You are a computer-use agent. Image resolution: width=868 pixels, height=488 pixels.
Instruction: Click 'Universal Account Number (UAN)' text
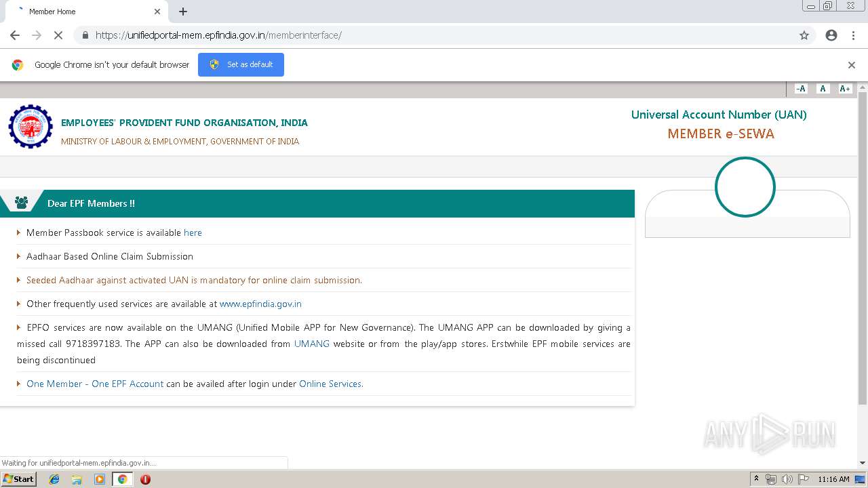pyautogui.click(x=719, y=115)
